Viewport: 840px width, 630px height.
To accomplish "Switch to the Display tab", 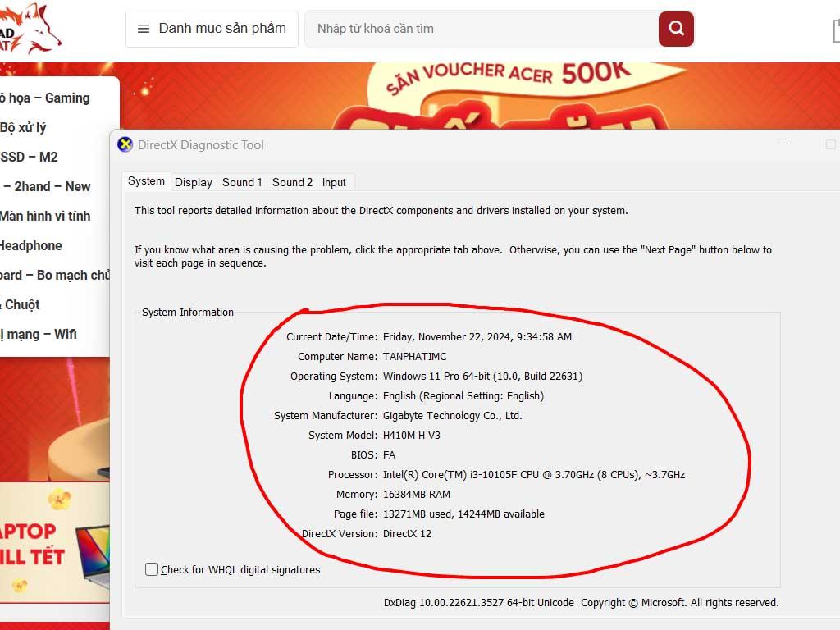I will 194,182.
